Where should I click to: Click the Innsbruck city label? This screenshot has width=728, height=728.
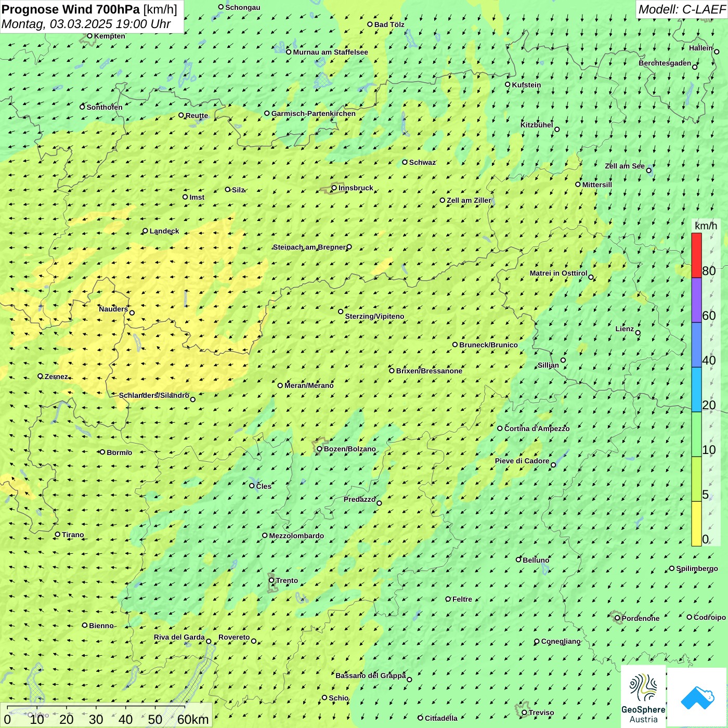point(356,188)
